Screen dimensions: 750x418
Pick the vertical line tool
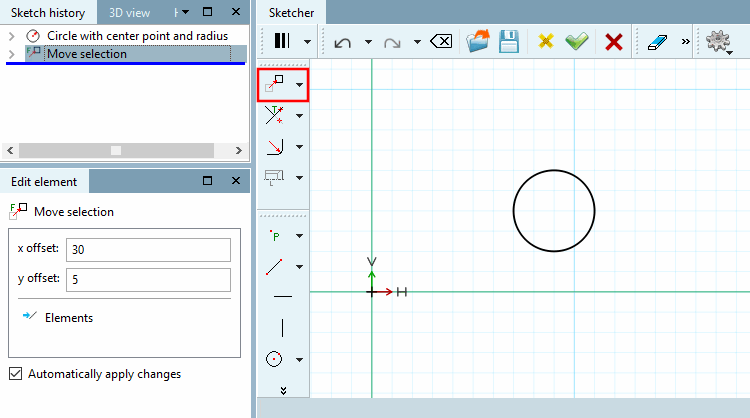(x=283, y=328)
